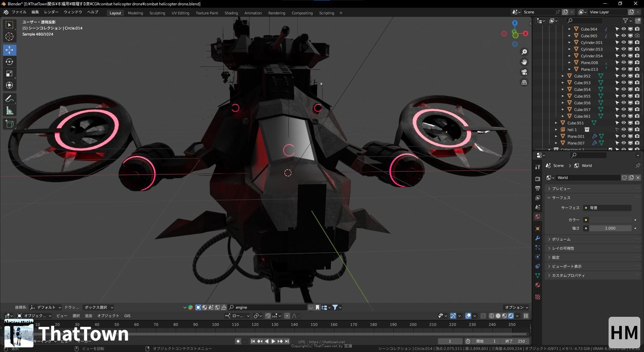The image size is (644, 352).
Task: Switch to the Modeling workspace tab
Action: pyautogui.click(x=135, y=13)
